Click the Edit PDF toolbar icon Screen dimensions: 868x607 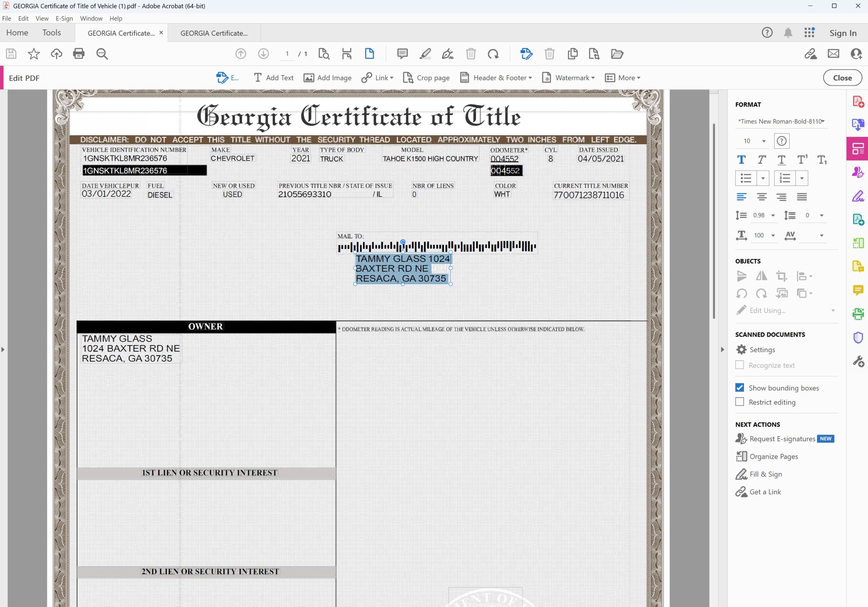(x=526, y=54)
